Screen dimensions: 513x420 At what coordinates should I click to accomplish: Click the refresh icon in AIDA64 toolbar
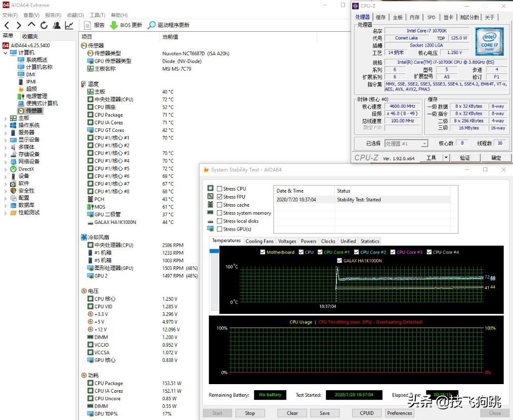pos(44,25)
